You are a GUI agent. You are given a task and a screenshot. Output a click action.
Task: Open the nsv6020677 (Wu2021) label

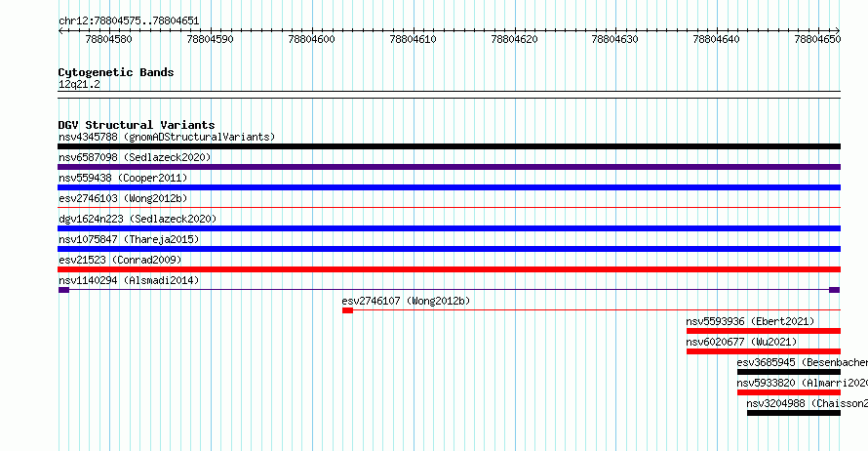pos(741,342)
